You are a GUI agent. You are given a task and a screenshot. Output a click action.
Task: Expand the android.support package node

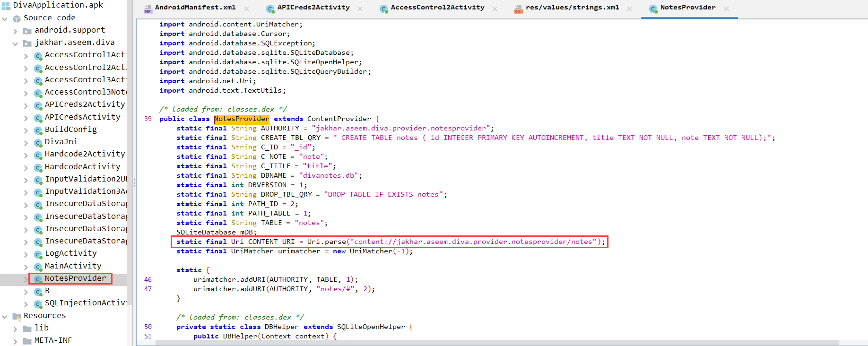coord(15,31)
